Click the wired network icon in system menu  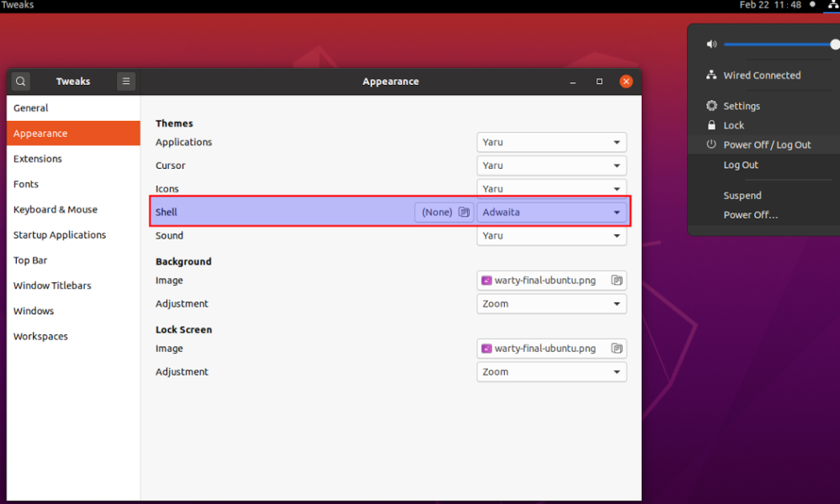(711, 75)
